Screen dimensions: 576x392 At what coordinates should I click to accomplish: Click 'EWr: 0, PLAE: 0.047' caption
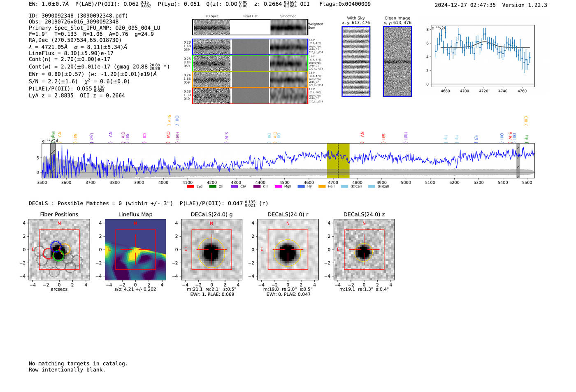(x=288, y=294)
